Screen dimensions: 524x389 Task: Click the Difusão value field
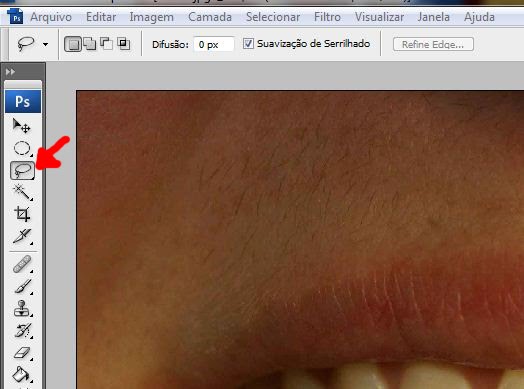pyautogui.click(x=214, y=44)
